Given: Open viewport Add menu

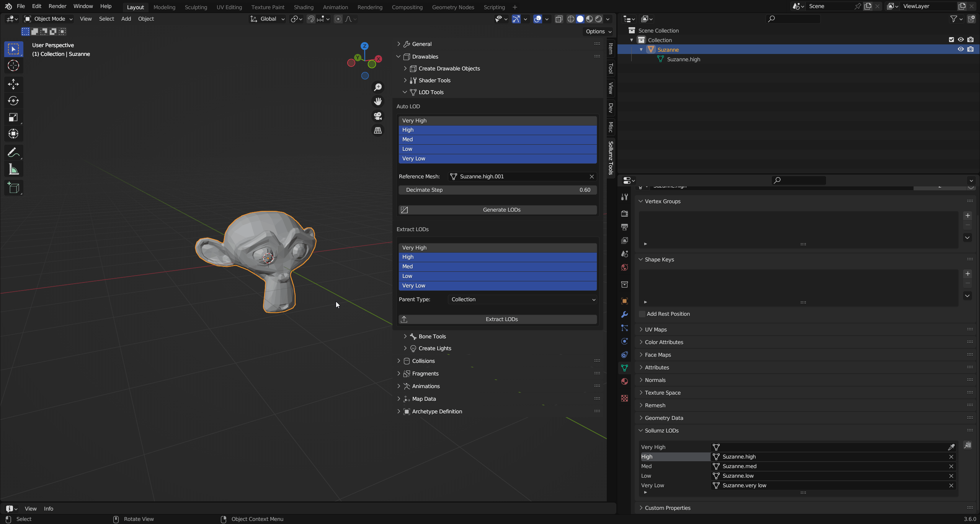Looking at the screenshot, I should point(126,19).
